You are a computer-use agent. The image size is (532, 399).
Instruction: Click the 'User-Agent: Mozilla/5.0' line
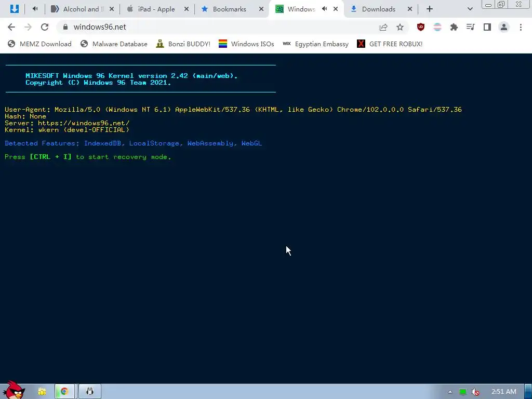[x=233, y=110]
